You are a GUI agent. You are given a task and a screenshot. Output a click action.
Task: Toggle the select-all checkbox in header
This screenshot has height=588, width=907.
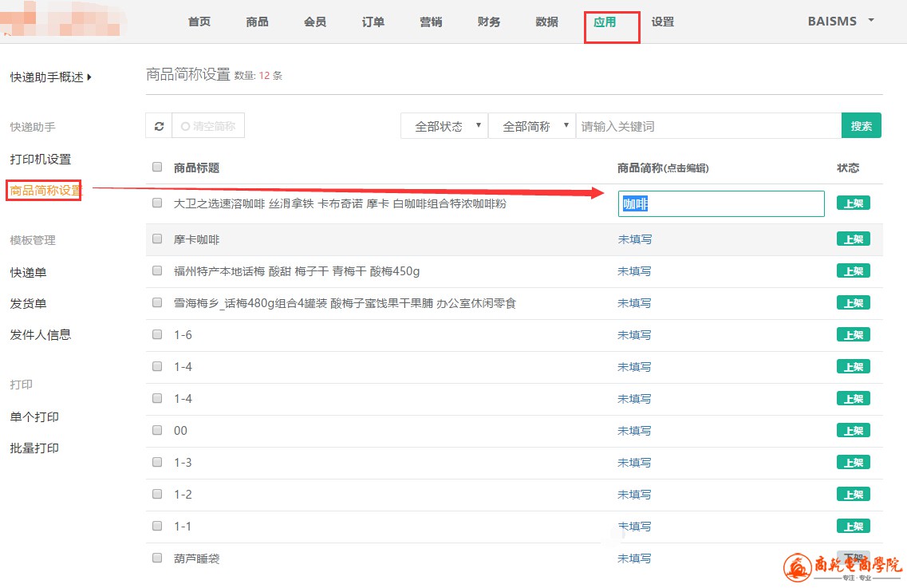(157, 168)
